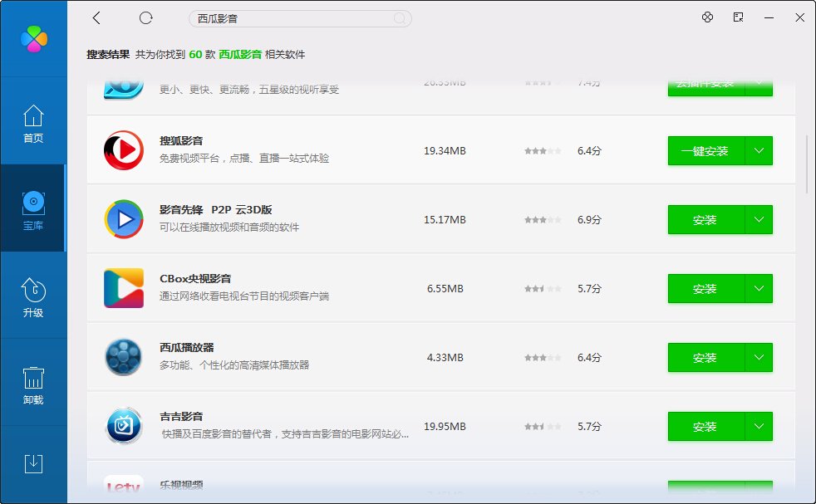The height and width of the screenshot is (504, 816).
Task: Switch to the 首页 section
Action: point(33,123)
